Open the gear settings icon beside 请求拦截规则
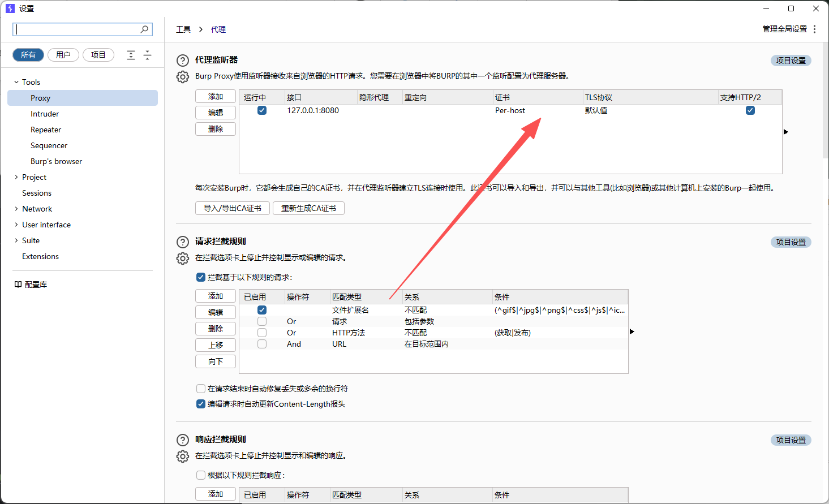Viewport: 829px width, 504px height. coord(182,259)
